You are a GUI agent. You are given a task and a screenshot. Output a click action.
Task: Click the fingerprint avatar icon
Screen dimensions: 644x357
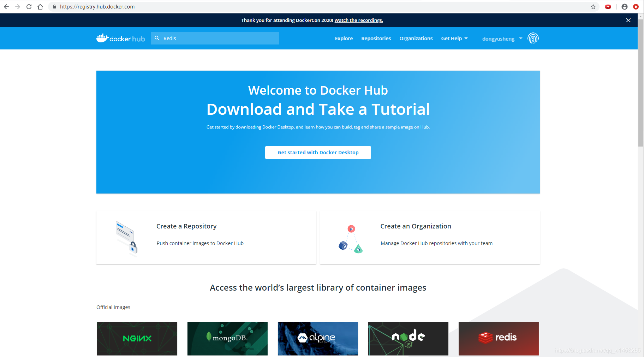click(533, 38)
